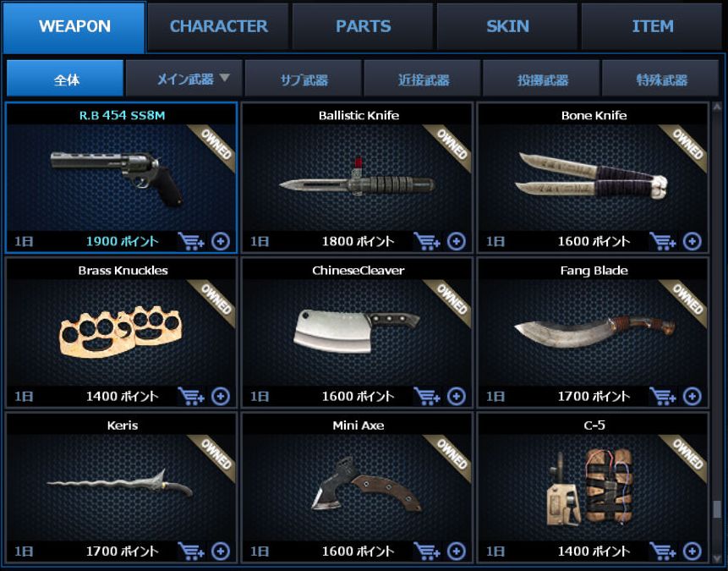The image size is (728, 571).
Task: Expand the メイン武器 dropdown arrow
Action: pos(225,78)
